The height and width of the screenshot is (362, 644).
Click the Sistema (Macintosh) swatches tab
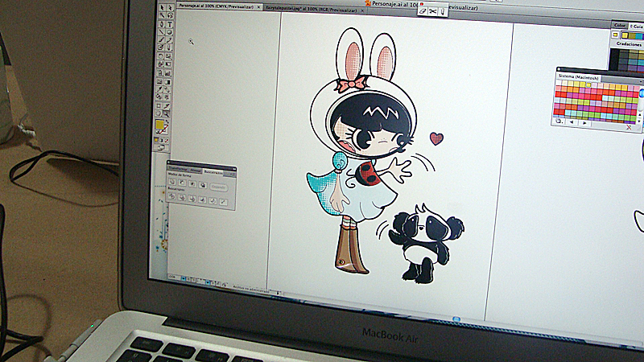(579, 77)
